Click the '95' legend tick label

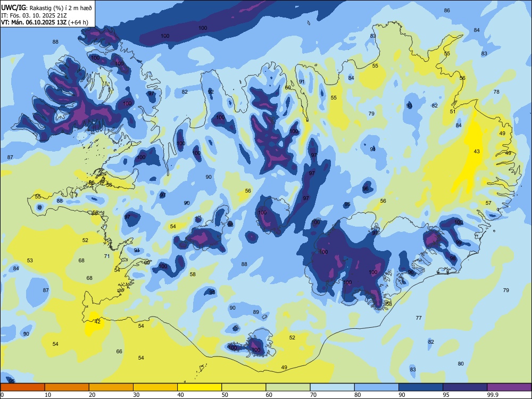coord(446,395)
